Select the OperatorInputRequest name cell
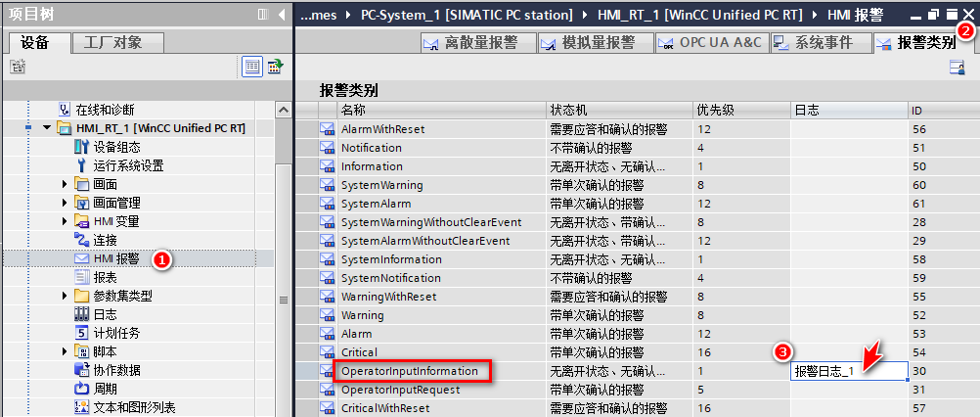 pos(441,390)
